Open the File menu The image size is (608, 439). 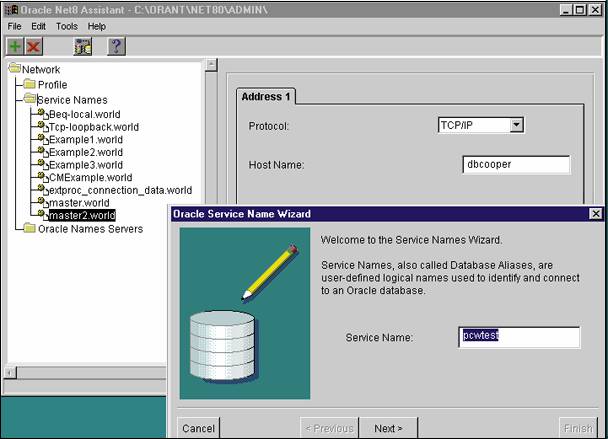point(14,26)
